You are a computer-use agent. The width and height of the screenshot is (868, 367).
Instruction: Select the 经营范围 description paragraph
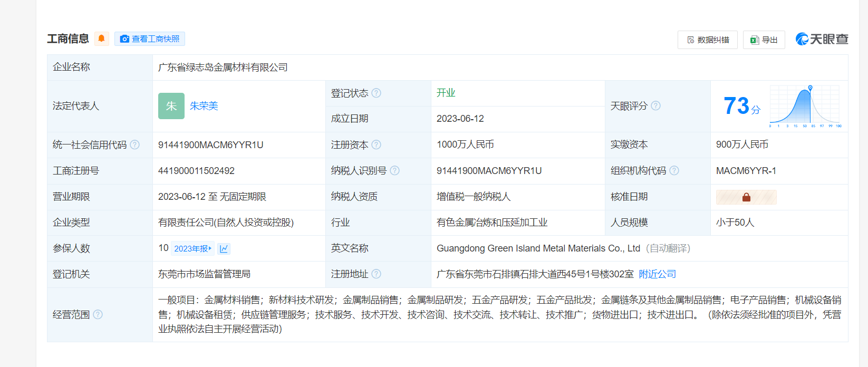coord(500,314)
